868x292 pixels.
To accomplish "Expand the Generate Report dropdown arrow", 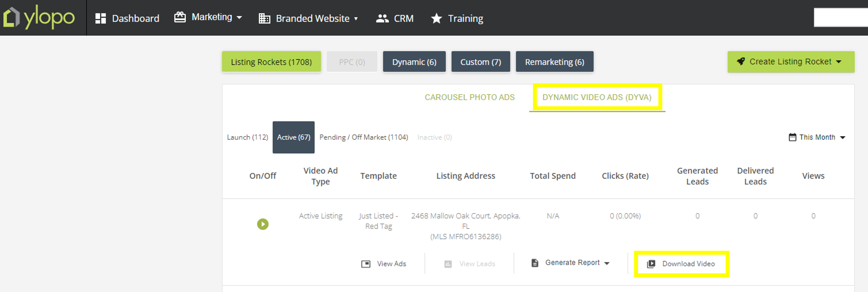I will pyautogui.click(x=607, y=263).
